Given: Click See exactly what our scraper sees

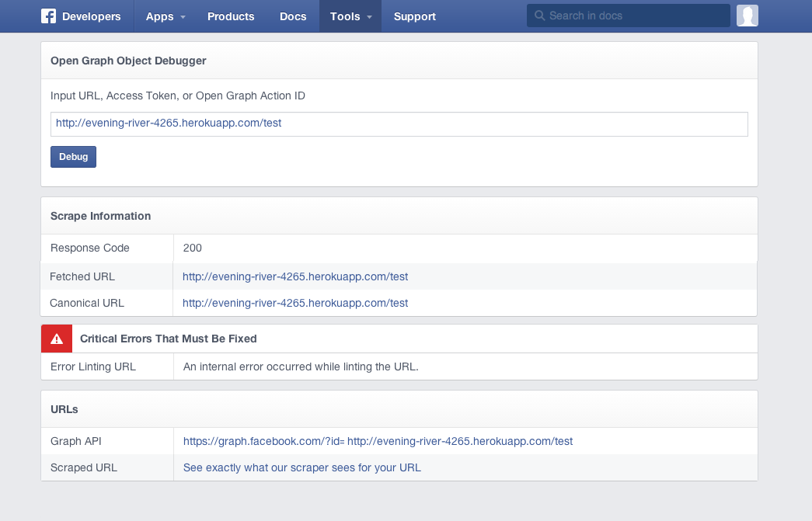Looking at the screenshot, I should pyautogui.click(x=302, y=467).
